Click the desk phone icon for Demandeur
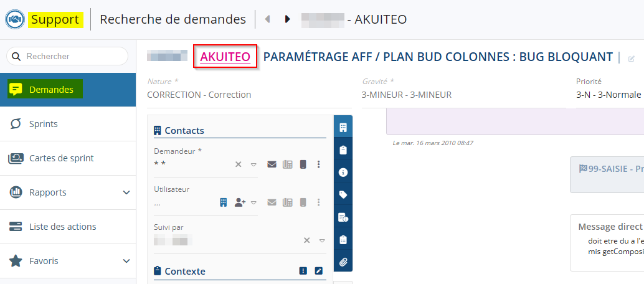Image resolution: width=644 pixels, height=284 pixels. [x=287, y=164]
